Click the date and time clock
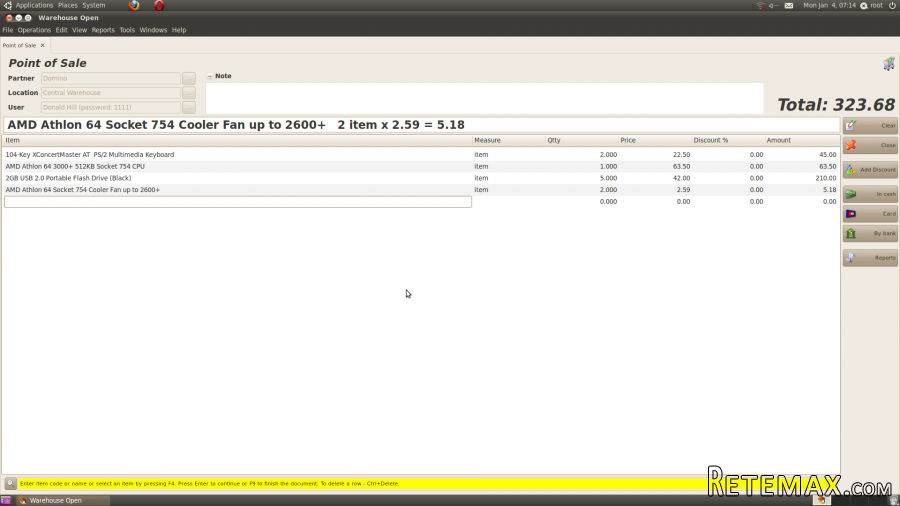Screen dimensions: 900x506 [829, 5]
